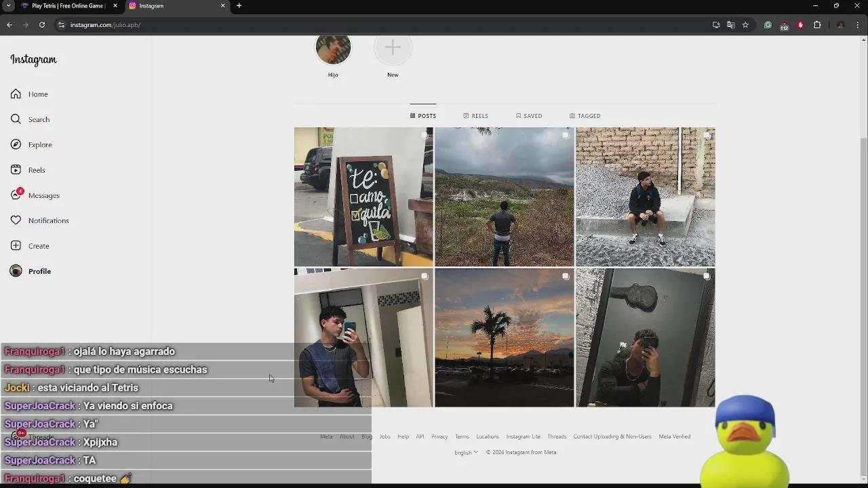Viewport: 868px width, 488px height.
Task: Open Explore in Instagram sidebar
Action: click(31, 144)
